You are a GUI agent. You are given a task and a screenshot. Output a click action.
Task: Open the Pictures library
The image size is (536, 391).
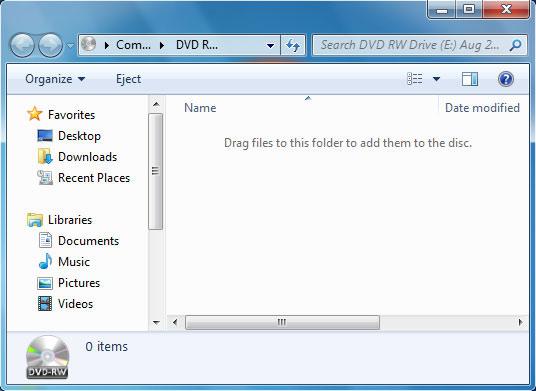79,283
